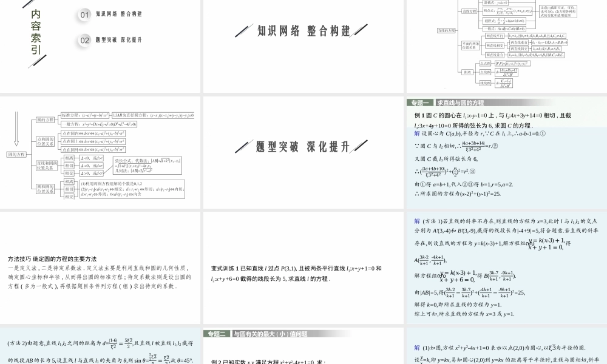This screenshot has width=607, height=364.
Task: Click the 圆和圆的位置关系 node in mind map
Action: (x=46, y=189)
